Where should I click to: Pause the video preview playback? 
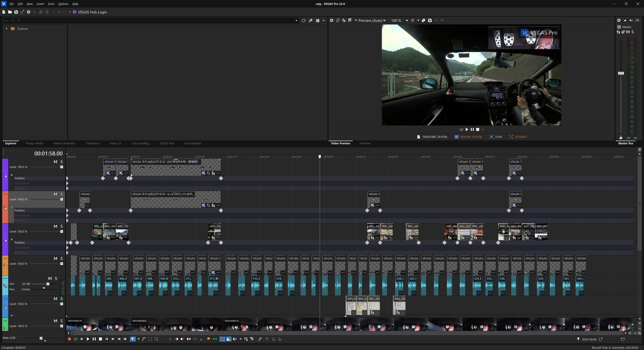click(472, 129)
